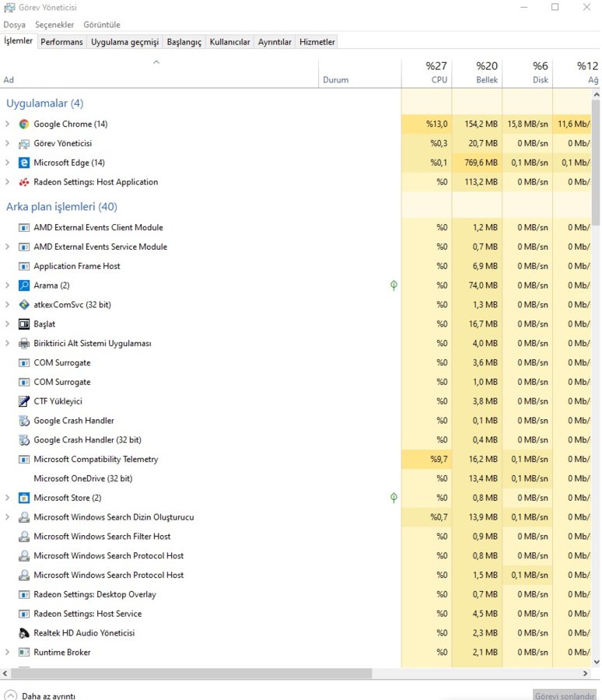Click the green leaf icon for Microsoft Store
Image resolution: width=602 pixels, height=700 pixels.
point(394,498)
